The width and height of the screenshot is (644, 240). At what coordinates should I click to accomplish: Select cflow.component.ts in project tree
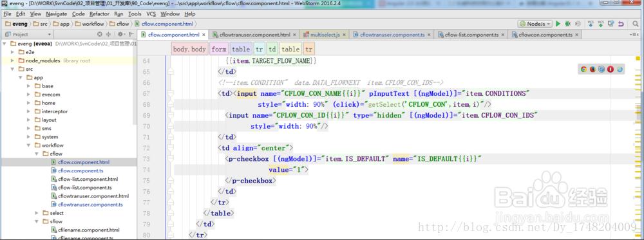pos(80,171)
